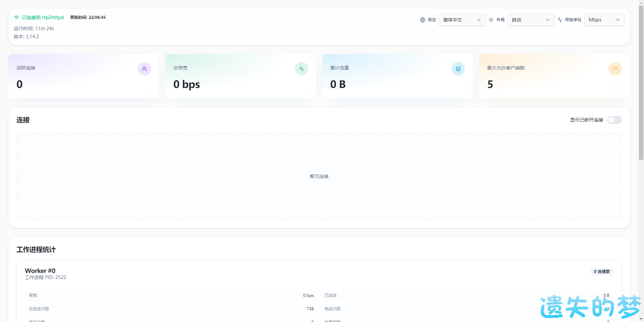This screenshot has width=644, height=322.
Task: Click the 版本 3.14.2 text
Action: tap(26, 37)
